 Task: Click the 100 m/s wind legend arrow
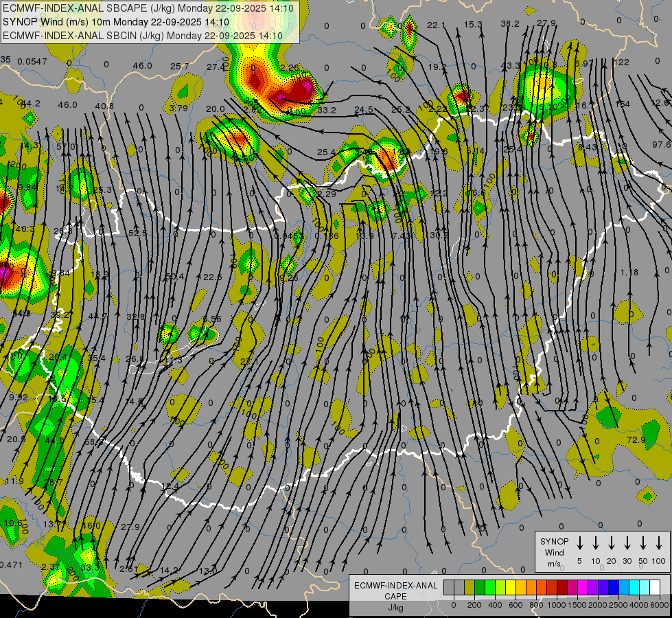click(659, 543)
